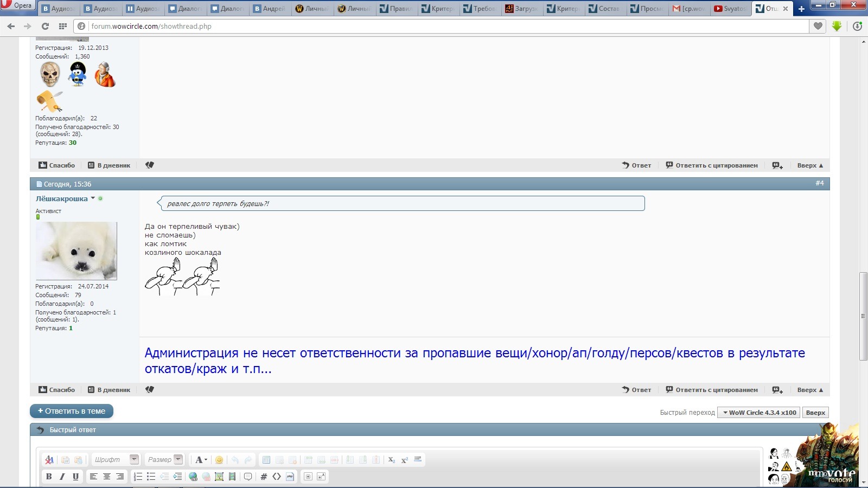
Task: Apply subscript formatting in editor
Action: click(391, 460)
